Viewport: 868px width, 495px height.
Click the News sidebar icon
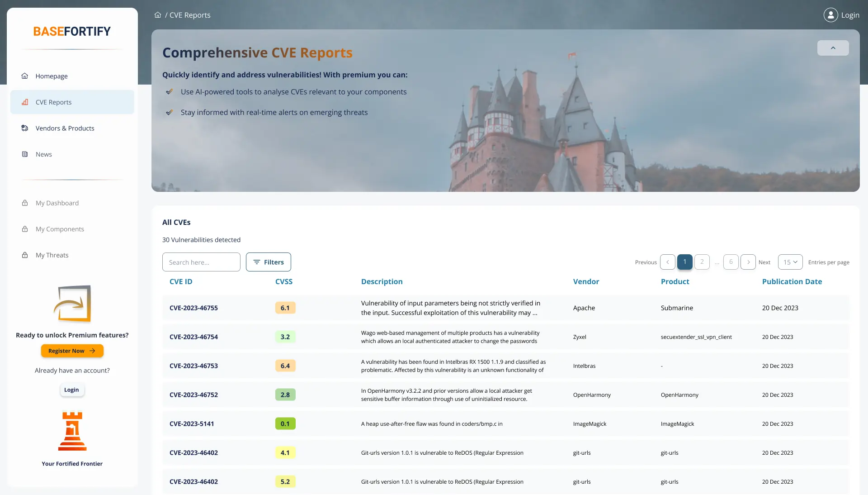click(x=25, y=154)
